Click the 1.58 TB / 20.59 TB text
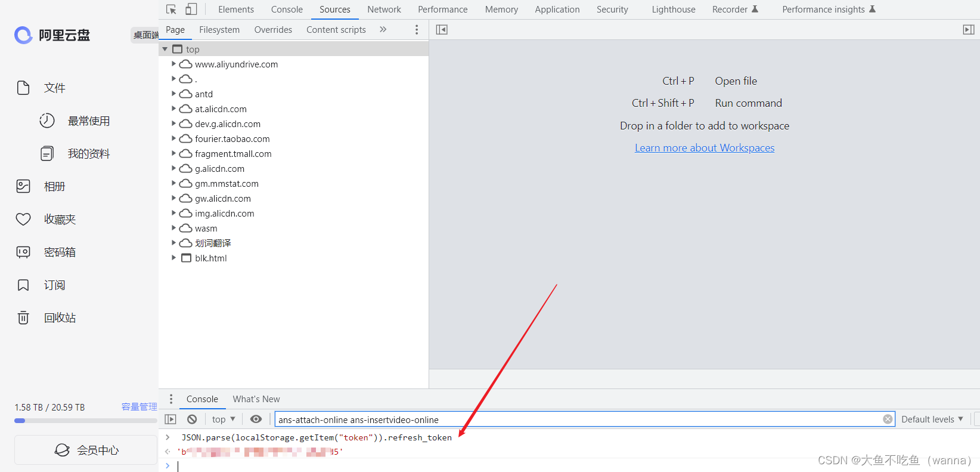This screenshot has width=980, height=472. pyautogui.click(x=50, y=407)
